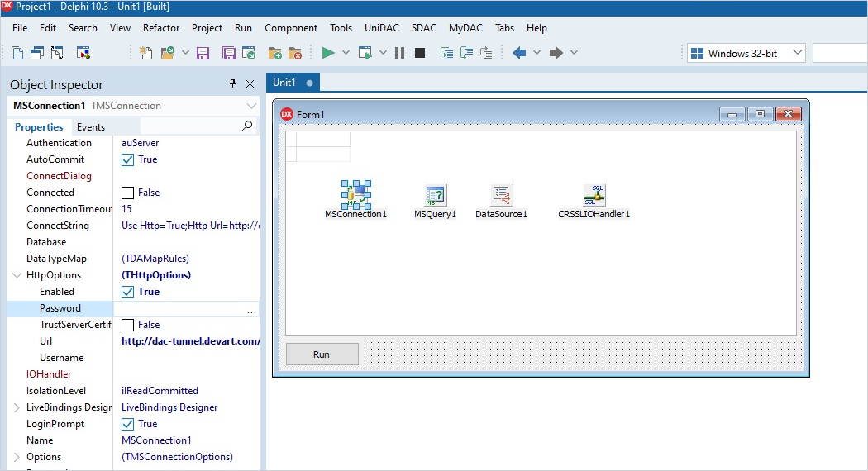Click the View Unit toolbar icon

click(x=17, y=53)
